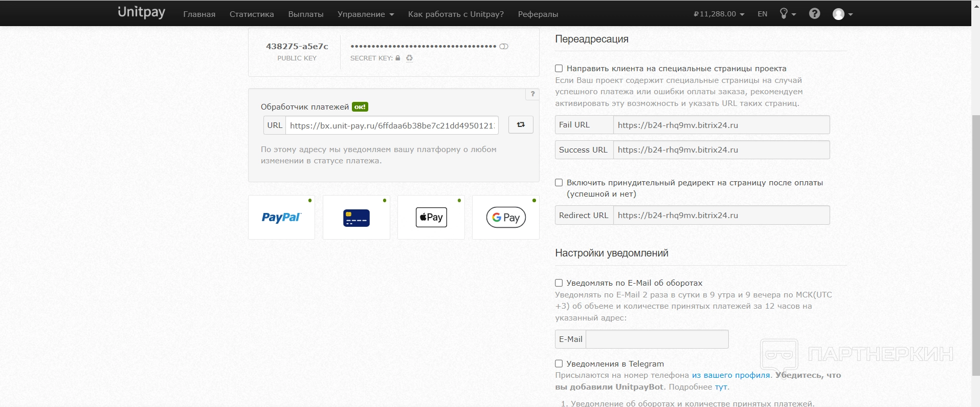Viewport: 980px width, 407px height.
Task: Click the Fail URL input field
Action: (721, 125)
